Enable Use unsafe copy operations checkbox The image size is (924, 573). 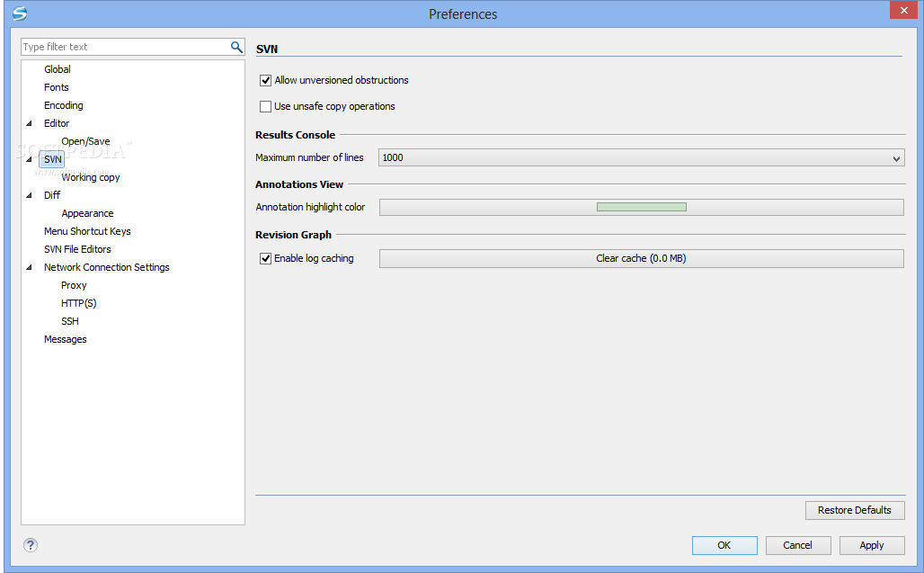pyautogui.click(x=266, y=107)
